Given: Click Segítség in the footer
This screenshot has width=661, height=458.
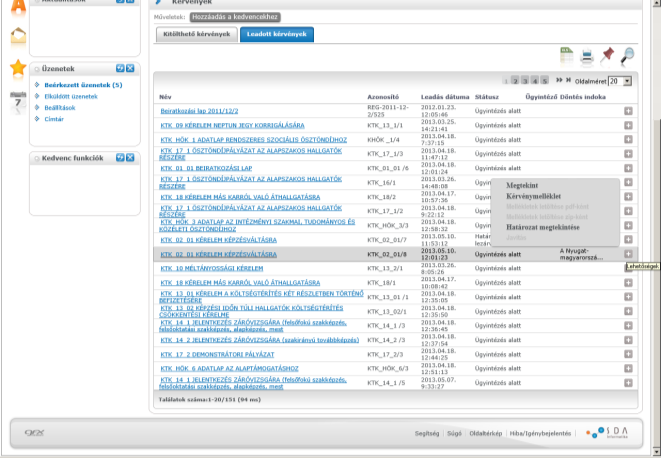Looking at the screenshot, I should (427, 433).
